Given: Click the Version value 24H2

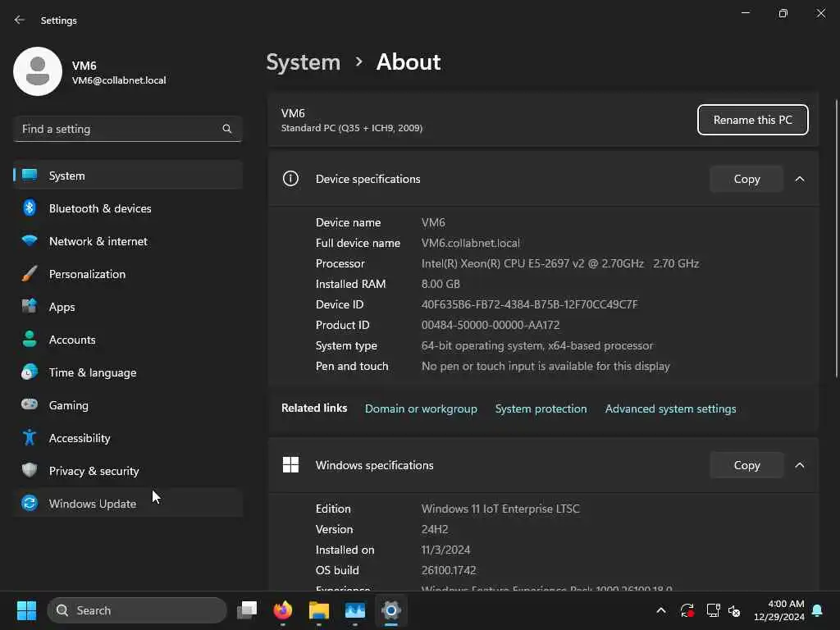Looking at the screenshot, I should [x=435, y=529].
